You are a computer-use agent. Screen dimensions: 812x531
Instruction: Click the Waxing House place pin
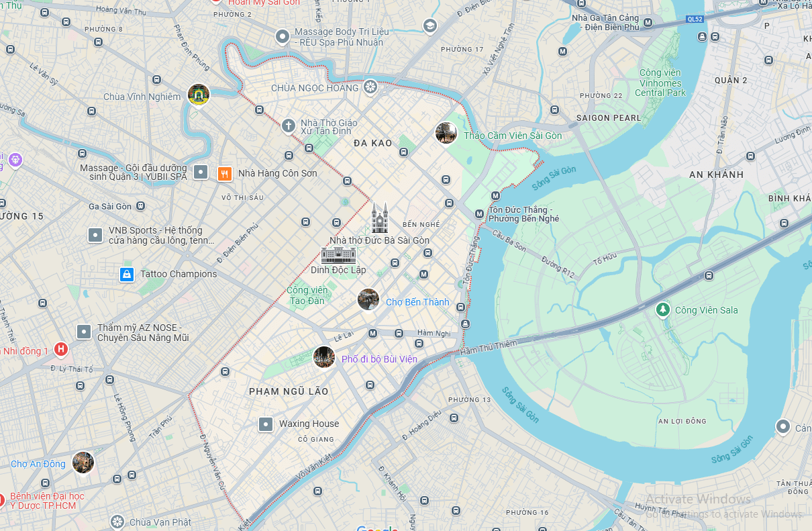[x=266, y=424]
